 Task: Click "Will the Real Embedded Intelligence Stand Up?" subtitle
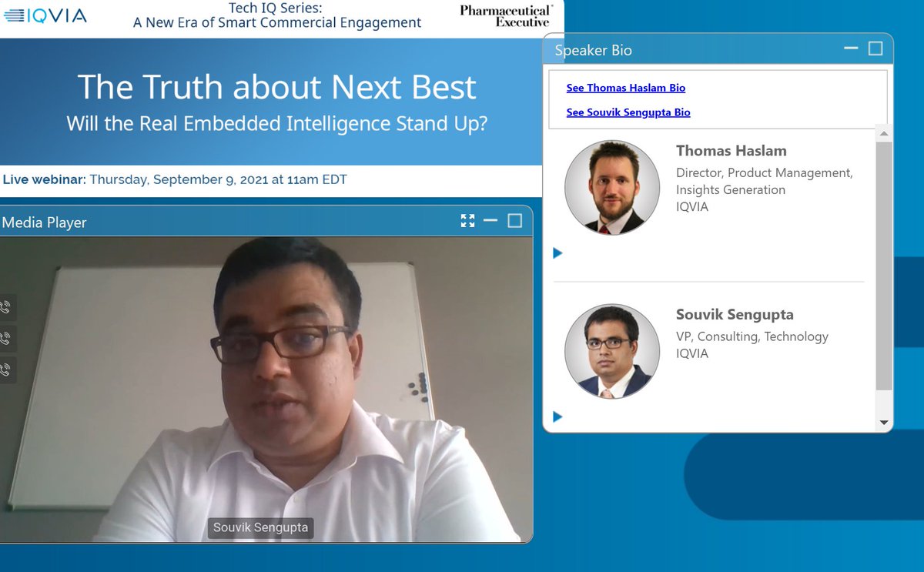(277, 123)
